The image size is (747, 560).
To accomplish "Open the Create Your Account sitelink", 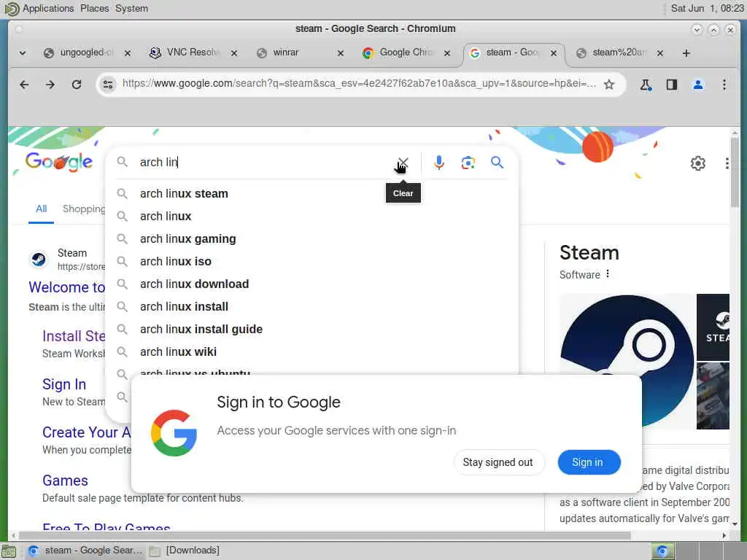I will (x=86, y=432).
